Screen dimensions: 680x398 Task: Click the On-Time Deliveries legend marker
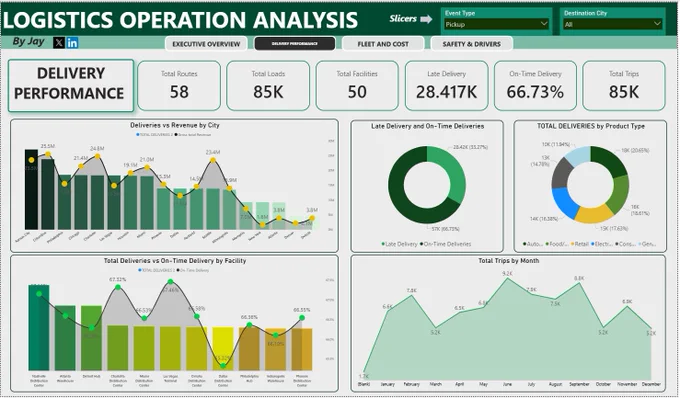click(421, 244)
